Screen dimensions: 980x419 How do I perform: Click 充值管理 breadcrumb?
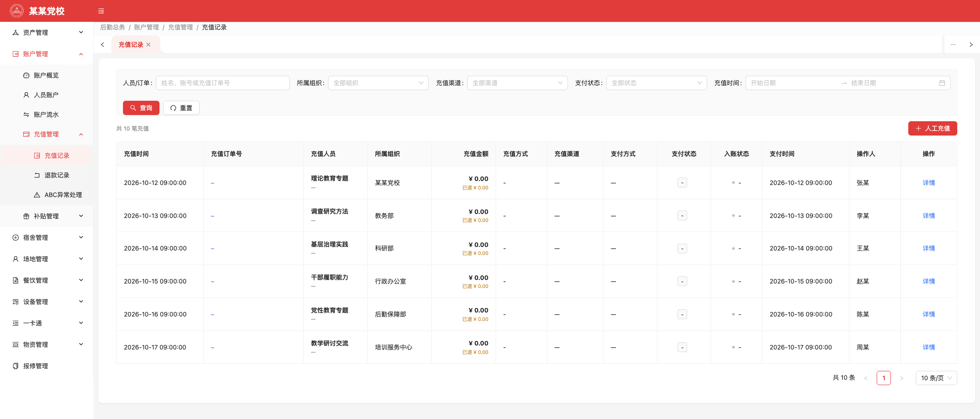click(180, 27)
